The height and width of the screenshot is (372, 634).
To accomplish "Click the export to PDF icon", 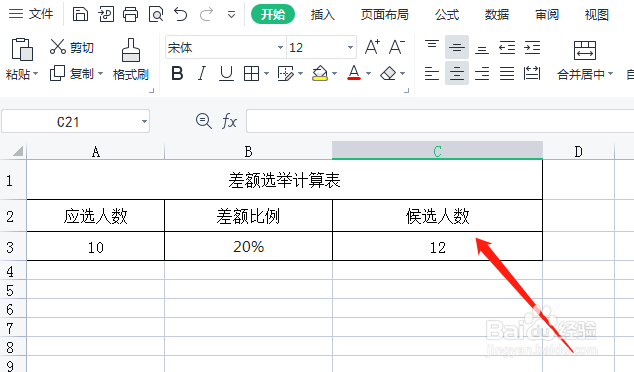I will tap(106, 14).
